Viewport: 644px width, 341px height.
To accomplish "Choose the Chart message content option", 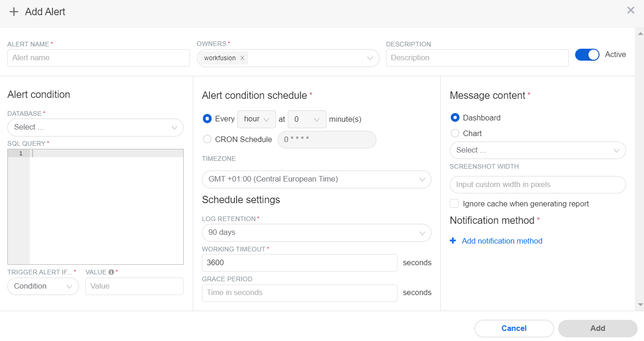I will pos(455,133).
